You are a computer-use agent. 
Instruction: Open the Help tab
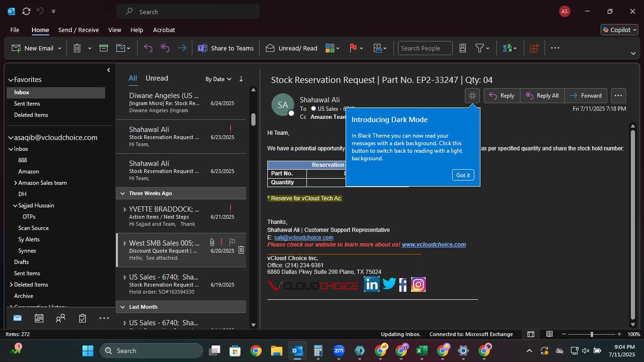pyautogui.click(x=137, y=30)
